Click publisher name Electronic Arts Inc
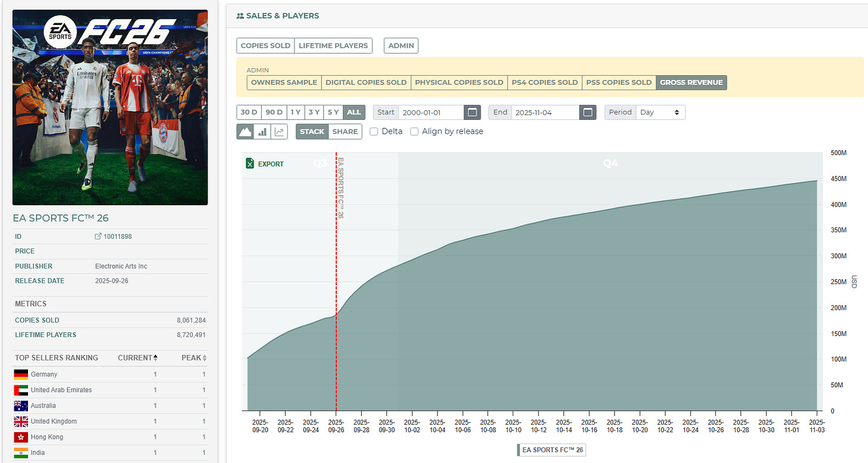 click(x=121, y=266)
